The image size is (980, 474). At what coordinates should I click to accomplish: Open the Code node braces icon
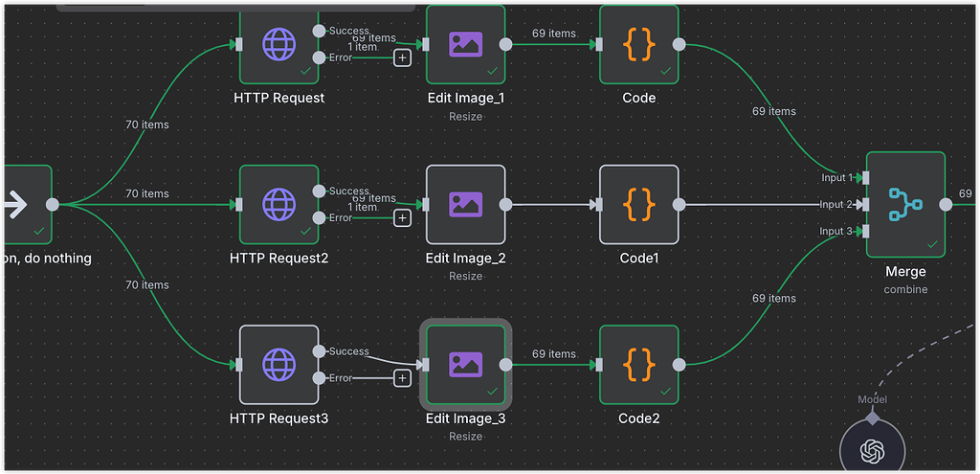pos(639,44)
